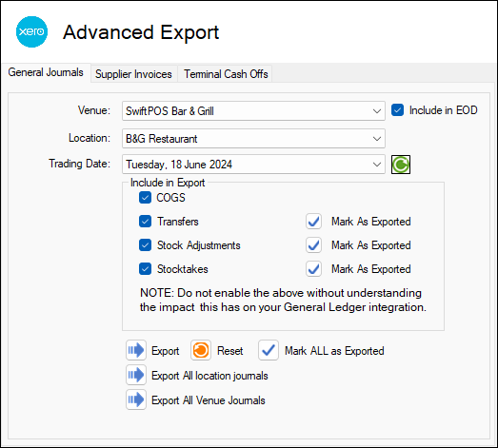498x448 pixels.
Task: Click the B&G Restaurant location field
Action: (253, 138)
